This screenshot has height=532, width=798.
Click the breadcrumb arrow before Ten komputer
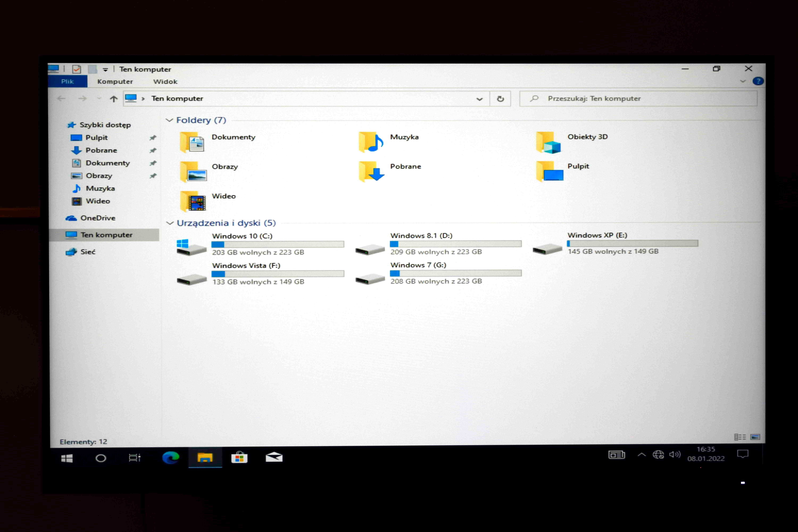coord(143,99)
